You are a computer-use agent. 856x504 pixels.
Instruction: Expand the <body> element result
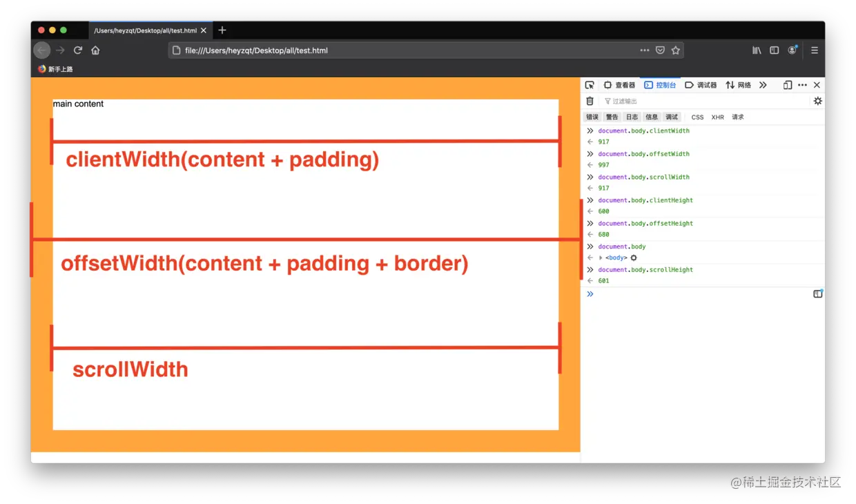click(x=601, y=258)
